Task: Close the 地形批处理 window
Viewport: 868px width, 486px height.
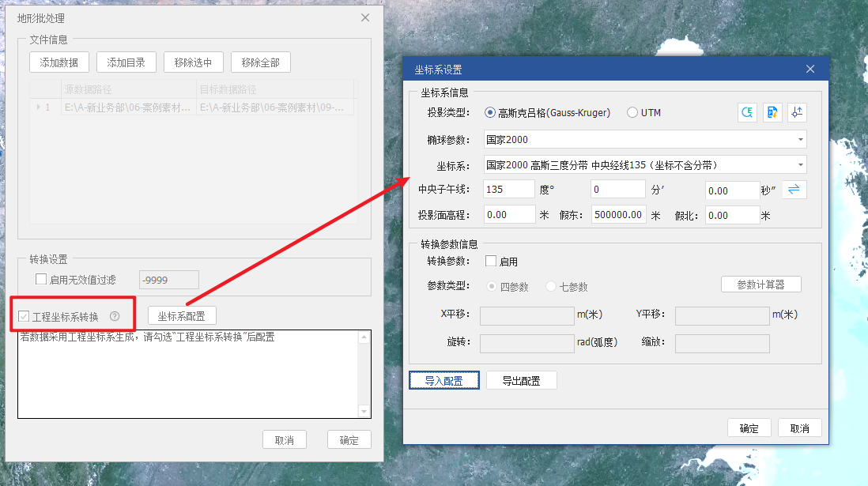Action: tap(364, 17)
